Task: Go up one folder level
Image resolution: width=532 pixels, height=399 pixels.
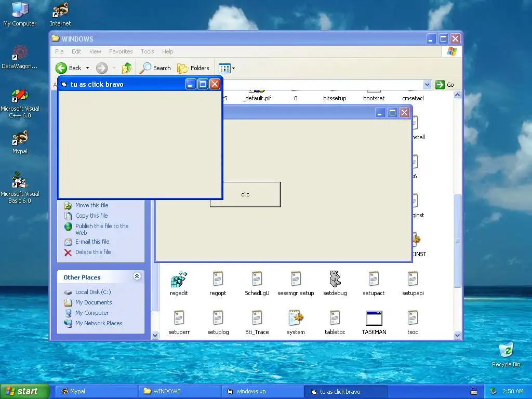Action: 127,68
